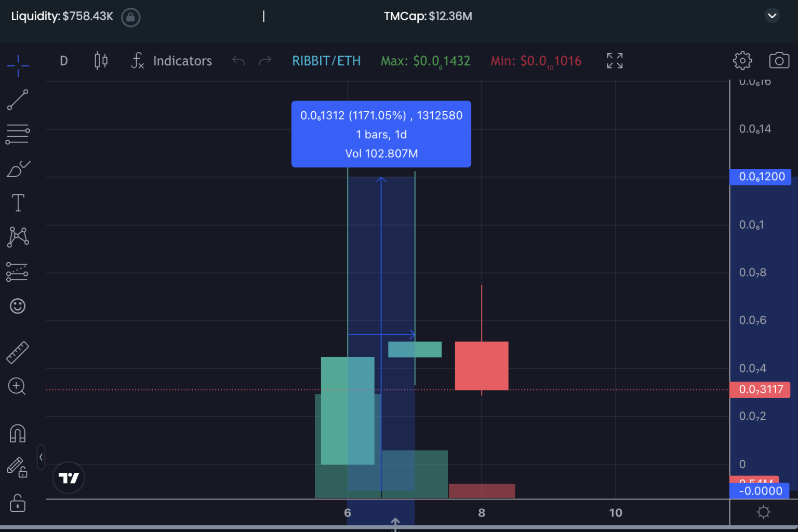Select the crosshair cursor tool
The height and width of the screenshot is (532, 798).
click(18, 65)
